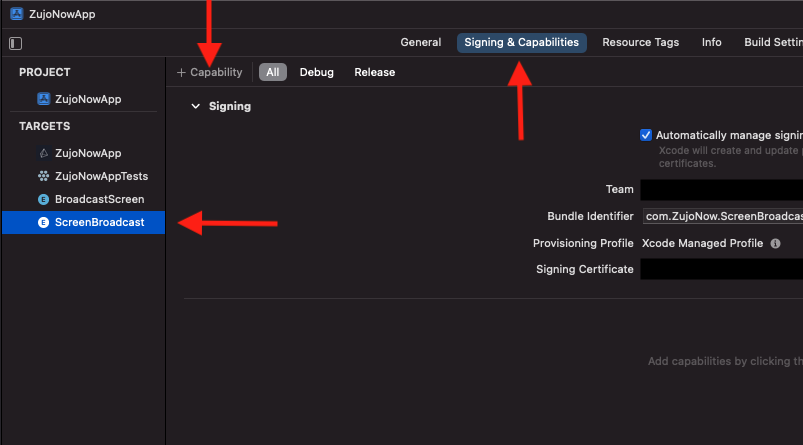Click the ZujoNowAppTests test bundle icon
This screenshot has width=803, height=445.
[x=44, y=176]
